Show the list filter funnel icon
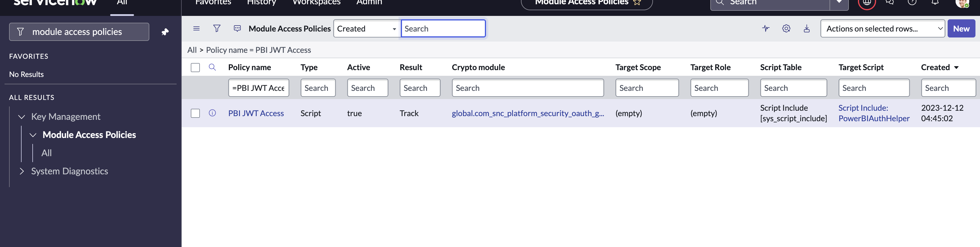The width and height of the screenshot is (980, 247). coord(216,29)
